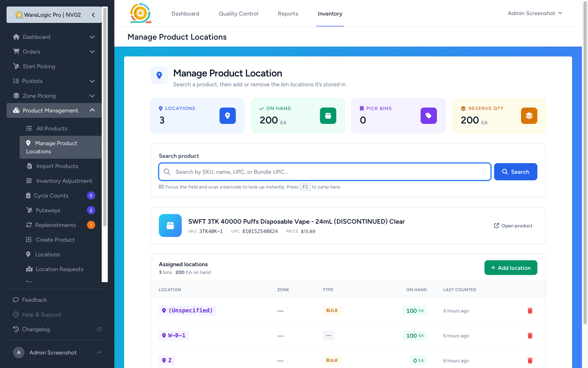Viewport: 588px width, 368px height.
Task: Click the ON HAND column header
Action: click(x=416, y=290)
